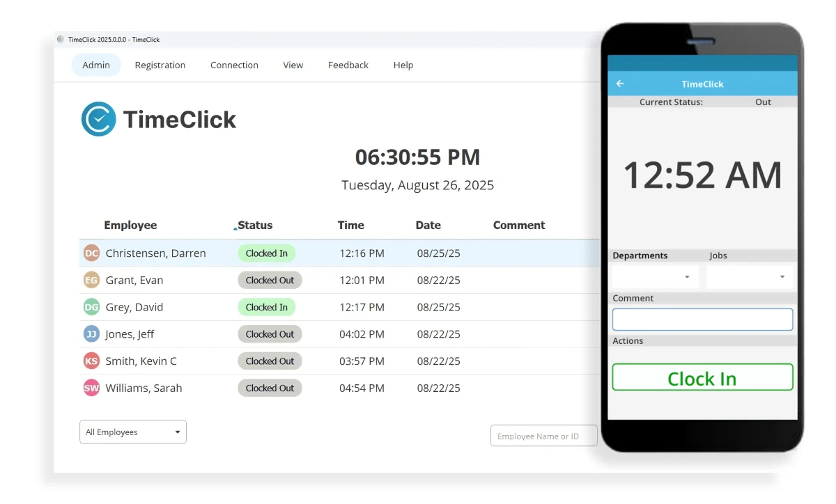Click the TimeClick circular logo icon
The height and width of the screenshot is (504, 836).
[x=98, y=118]
